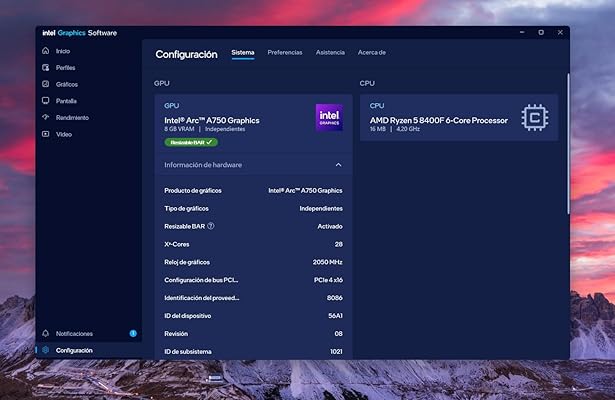Open the Gráficos sidebar icon
The image size is (615, 400).
click(x=45, y=84)
